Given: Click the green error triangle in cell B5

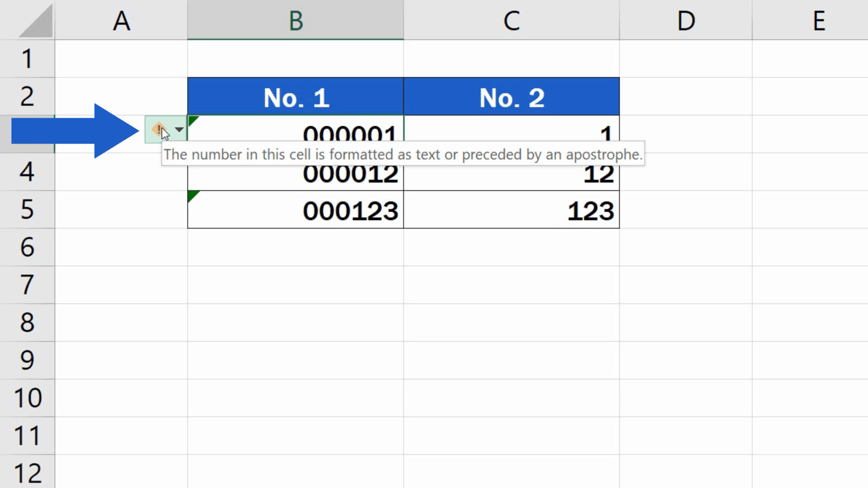Looking at the screenshot, I should 192,195.
